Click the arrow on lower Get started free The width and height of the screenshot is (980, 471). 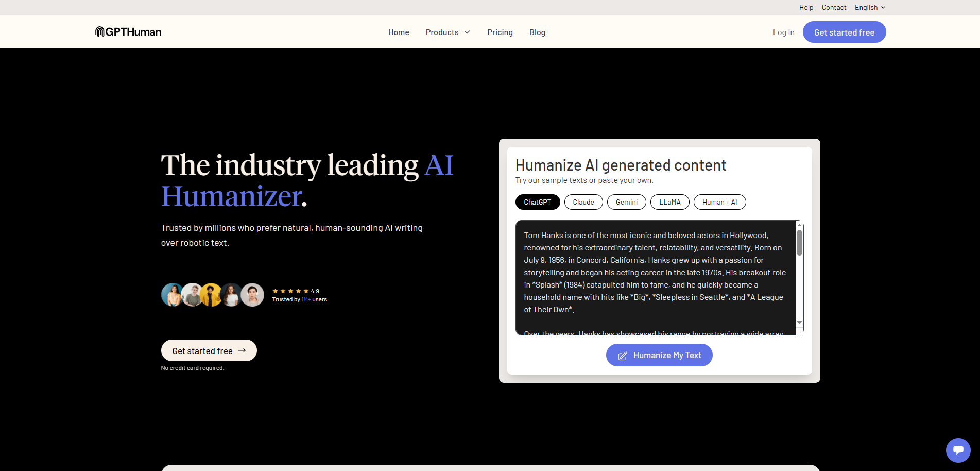(x=242, y=350)
